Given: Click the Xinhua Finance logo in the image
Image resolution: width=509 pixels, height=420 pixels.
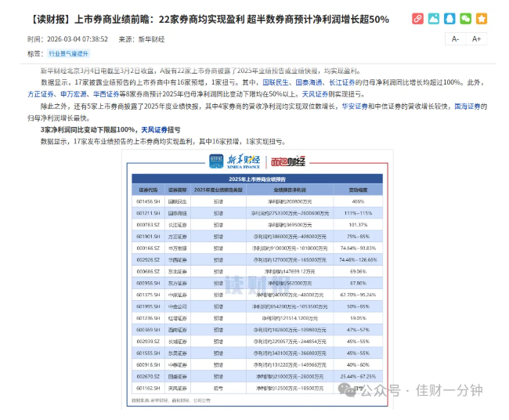Looking at the screenshot, I should pyautogui.click(x=235, y=161).
